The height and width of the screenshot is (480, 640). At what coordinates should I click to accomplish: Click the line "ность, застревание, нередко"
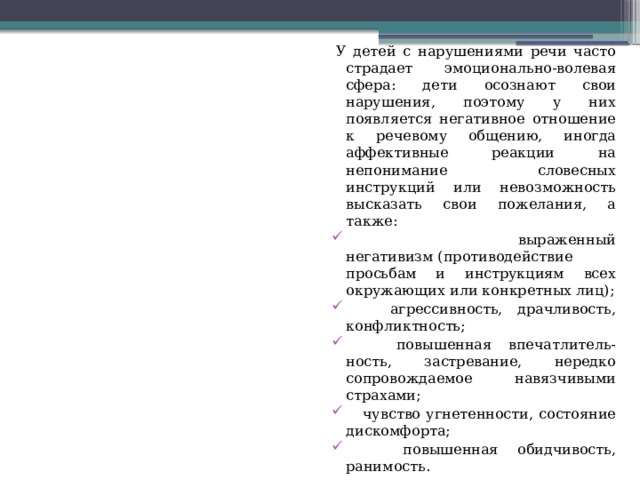pyautogui.click(x=480, y=362)
